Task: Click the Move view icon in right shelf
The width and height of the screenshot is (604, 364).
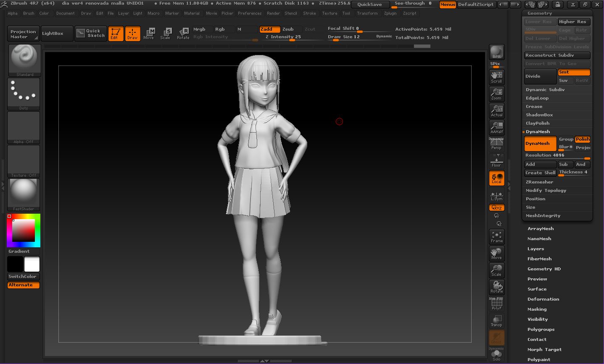Action: pyautogui.click(x=497, y=254)
